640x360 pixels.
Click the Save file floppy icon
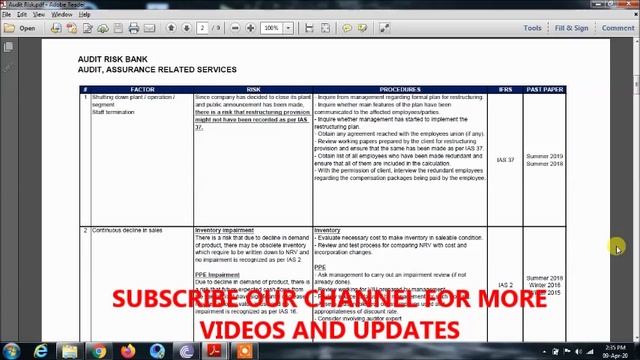[x=118, y=28]
